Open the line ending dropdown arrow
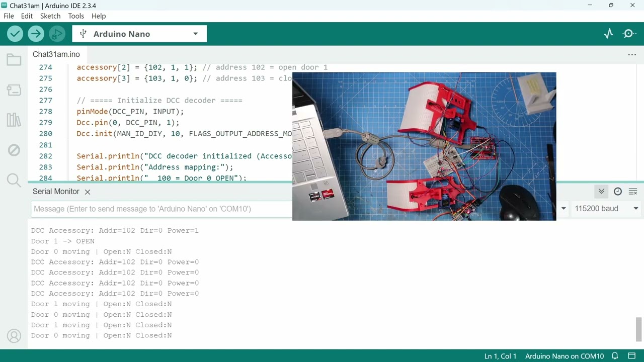 [563, 209]
